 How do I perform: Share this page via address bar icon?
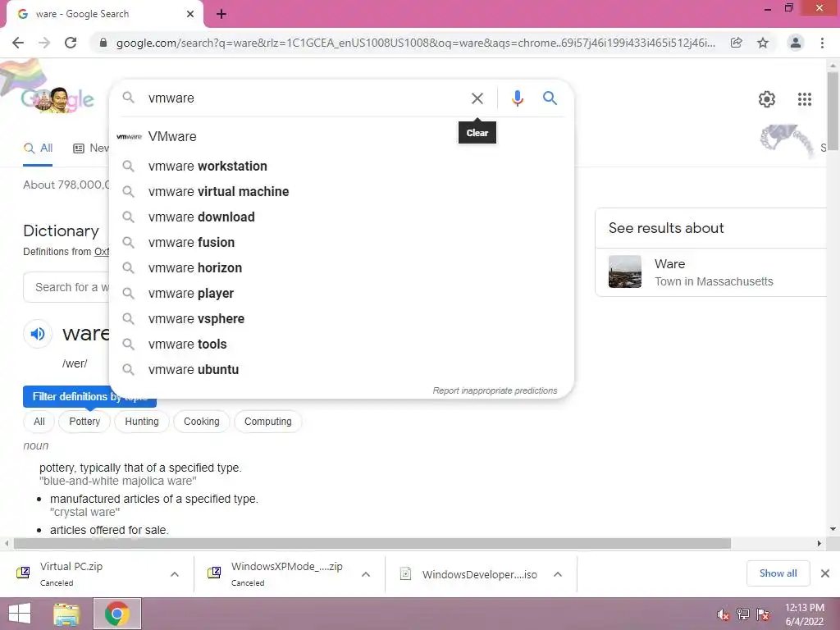(x=736, y=43)
